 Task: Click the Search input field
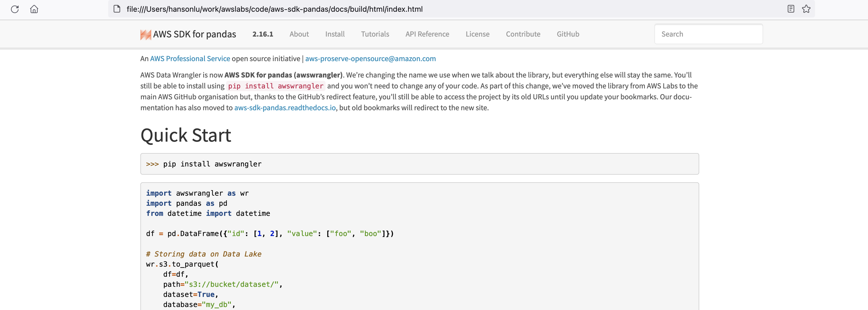point(708,34)
